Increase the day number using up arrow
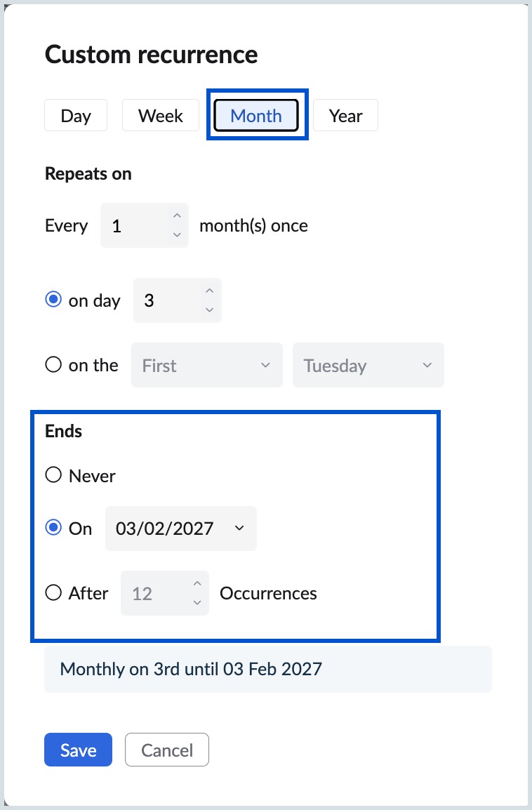Viewport: 532px width, 810px height. 209,291
